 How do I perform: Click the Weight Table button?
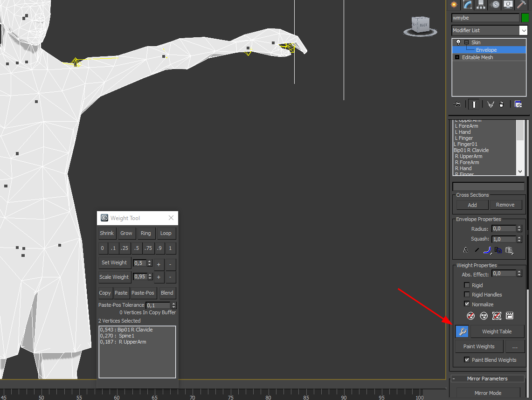coord(497,331)
